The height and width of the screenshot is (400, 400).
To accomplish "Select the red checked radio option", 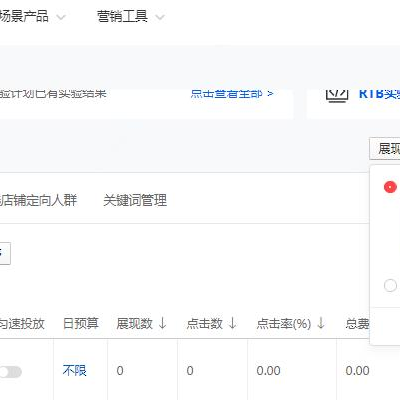I will tap(390, 187).
